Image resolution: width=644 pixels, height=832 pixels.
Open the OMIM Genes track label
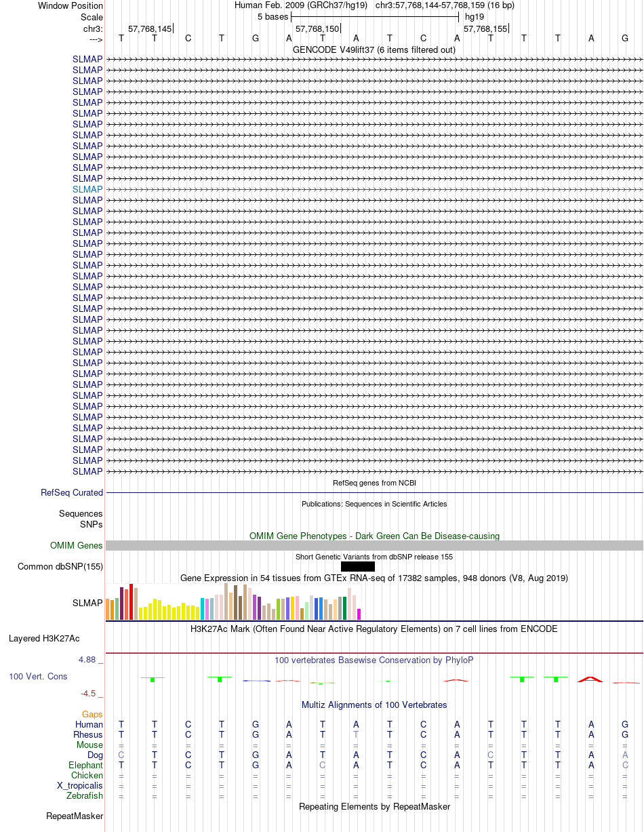pos(77,546)
